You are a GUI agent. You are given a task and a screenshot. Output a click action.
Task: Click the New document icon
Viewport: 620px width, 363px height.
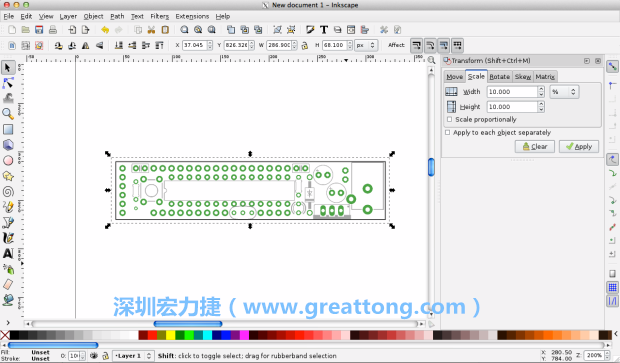[12, 30]
